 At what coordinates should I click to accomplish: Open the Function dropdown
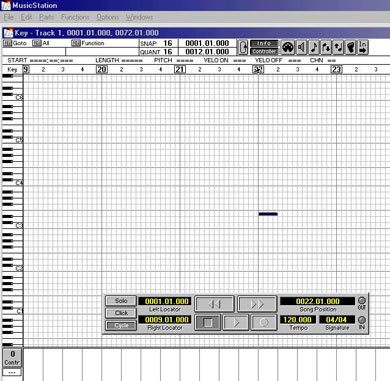pyautogui.click(x=88, y=43)
